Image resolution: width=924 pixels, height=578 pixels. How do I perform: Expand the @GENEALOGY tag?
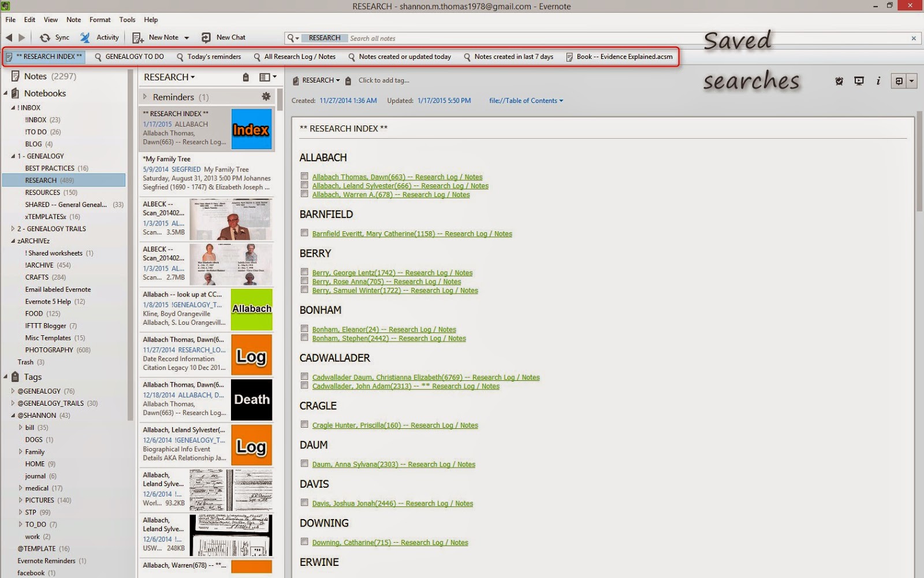click(x=13, y=391)
